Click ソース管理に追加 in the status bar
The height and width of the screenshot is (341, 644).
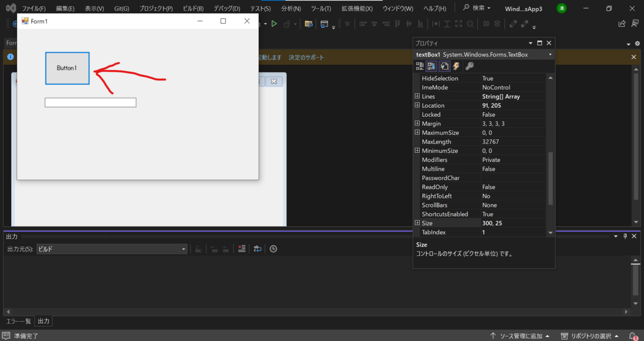520,335
